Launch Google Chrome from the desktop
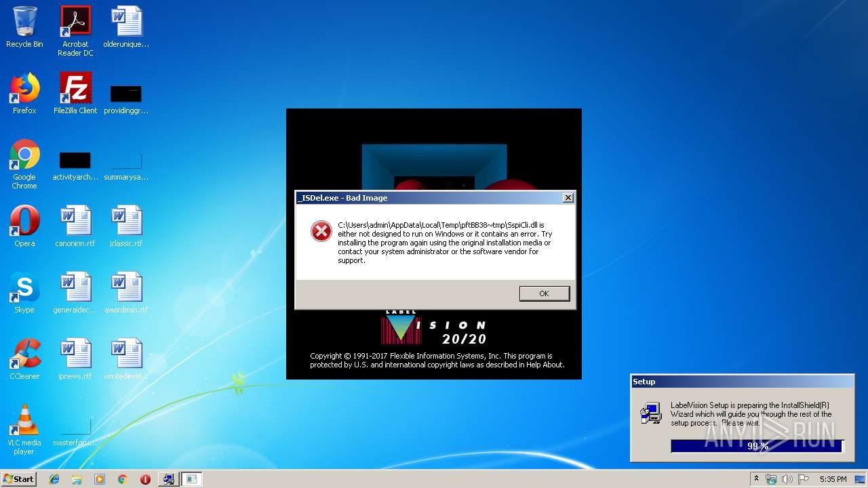 (24, 164)
